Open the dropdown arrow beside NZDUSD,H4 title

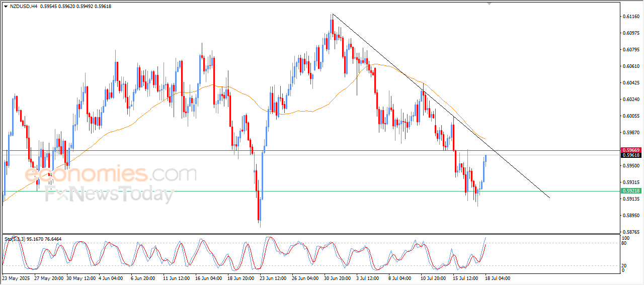point(6,6)
